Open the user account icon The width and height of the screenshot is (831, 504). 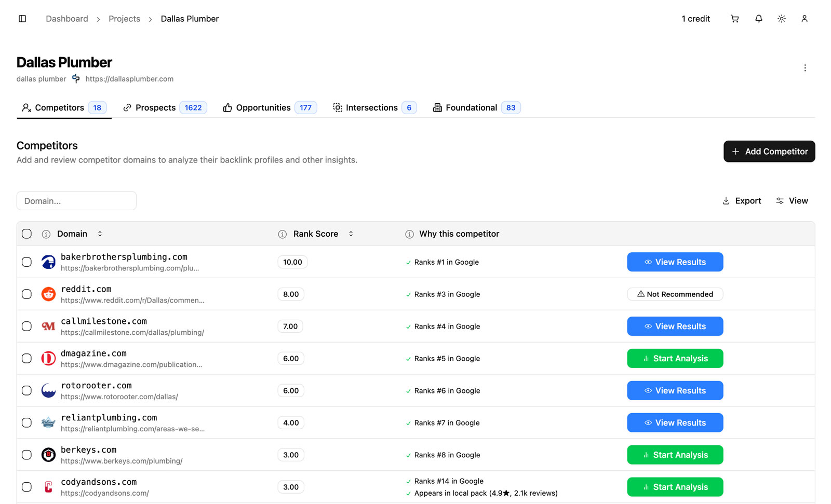pyautogui.click(x=804, y=19)
